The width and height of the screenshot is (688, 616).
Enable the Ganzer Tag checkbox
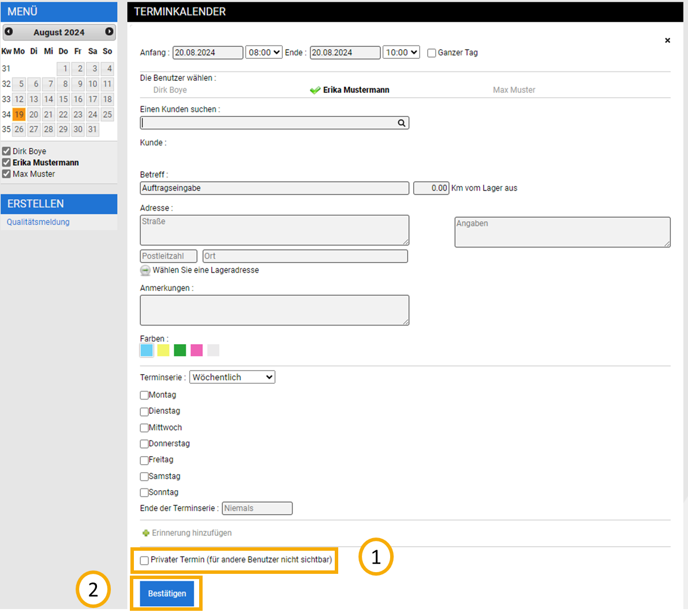tap(431, 53)
